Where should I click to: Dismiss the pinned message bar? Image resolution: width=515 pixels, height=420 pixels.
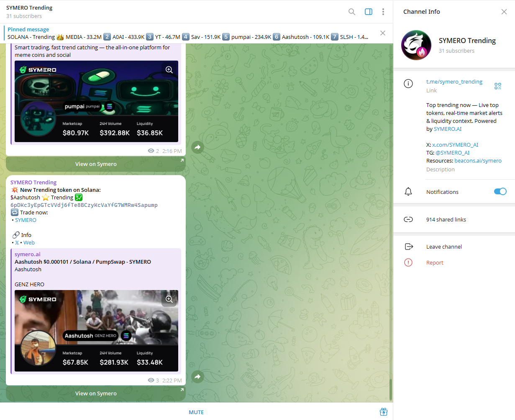[383, 33]
